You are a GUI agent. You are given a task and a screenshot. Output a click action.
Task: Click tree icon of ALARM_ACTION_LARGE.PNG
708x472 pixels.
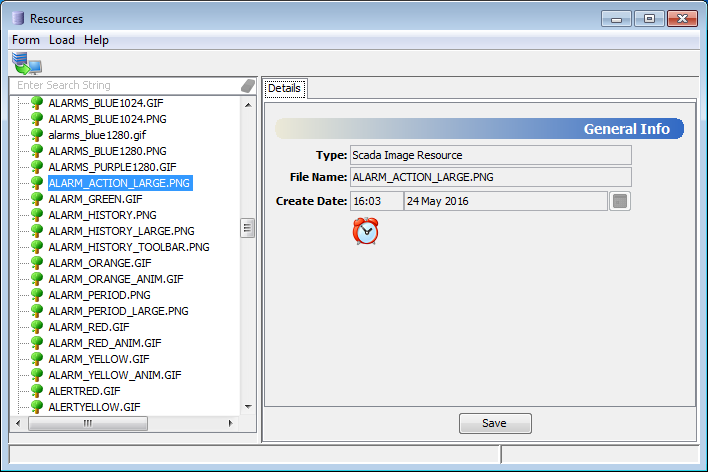(37, 183)
